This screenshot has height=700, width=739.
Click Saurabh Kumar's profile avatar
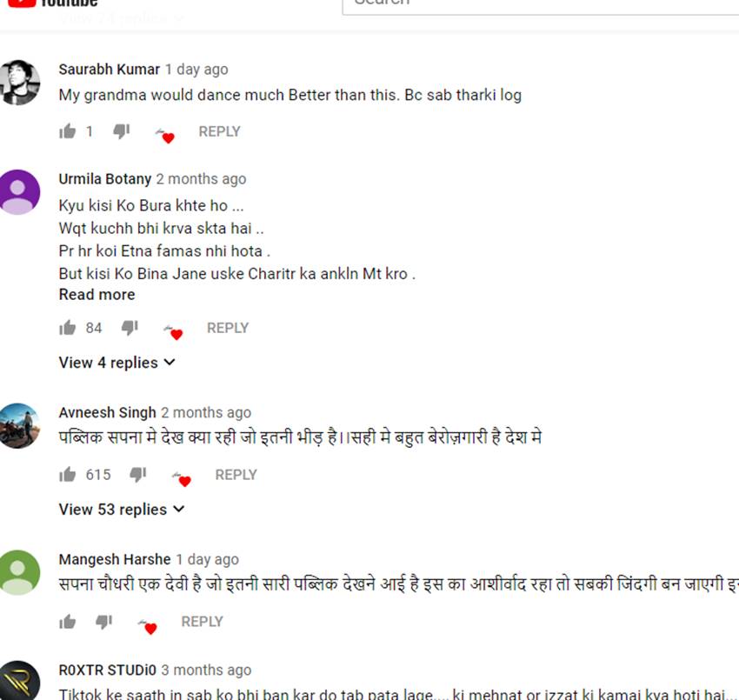pyautogui.click(x=19, y=83)
